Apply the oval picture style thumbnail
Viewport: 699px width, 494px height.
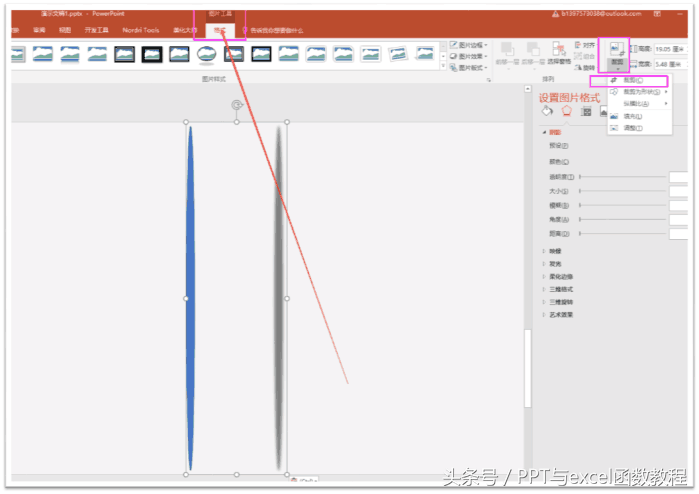(206, 54)
